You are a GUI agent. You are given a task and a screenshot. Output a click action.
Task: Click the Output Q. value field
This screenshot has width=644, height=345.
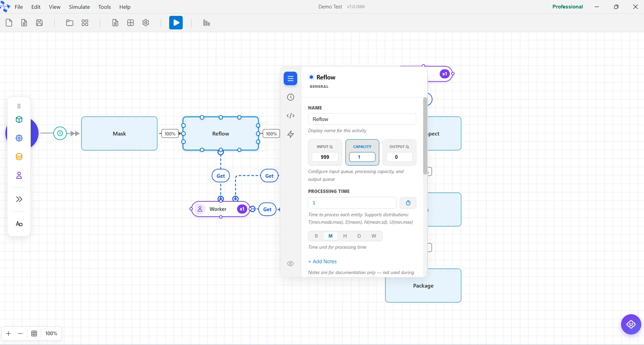400,157
